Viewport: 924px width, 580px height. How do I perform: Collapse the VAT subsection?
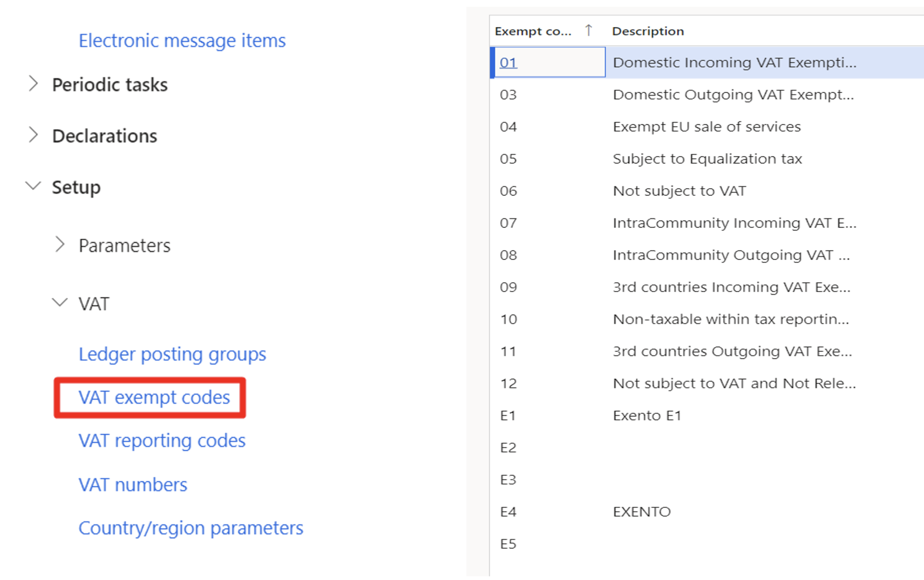[x=60, y=303]
